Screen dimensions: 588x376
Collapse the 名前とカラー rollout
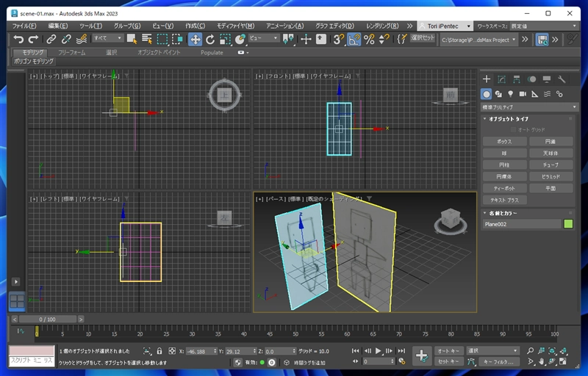pos(484,213)
